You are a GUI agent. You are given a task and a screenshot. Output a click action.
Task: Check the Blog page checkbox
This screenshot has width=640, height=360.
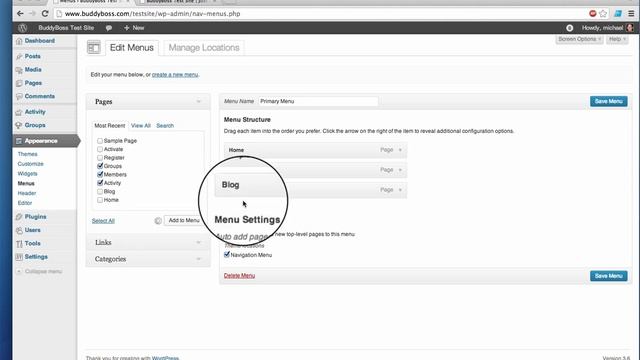(100, 191)
